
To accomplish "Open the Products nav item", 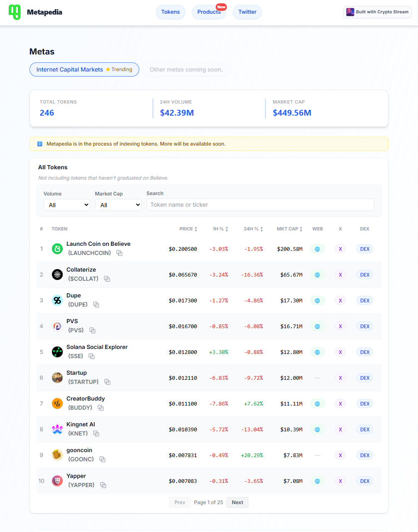I will tap(209, 12).
